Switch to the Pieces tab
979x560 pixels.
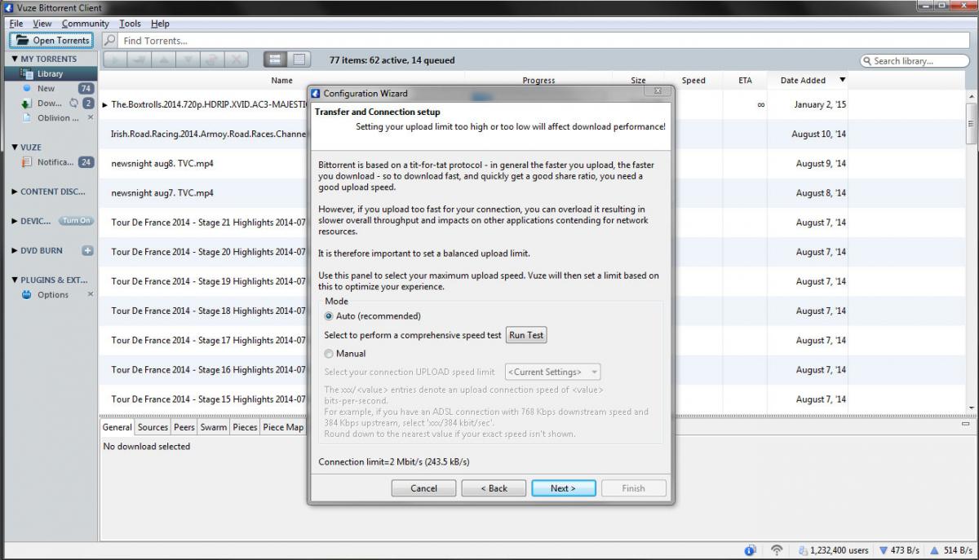(245, 427)
